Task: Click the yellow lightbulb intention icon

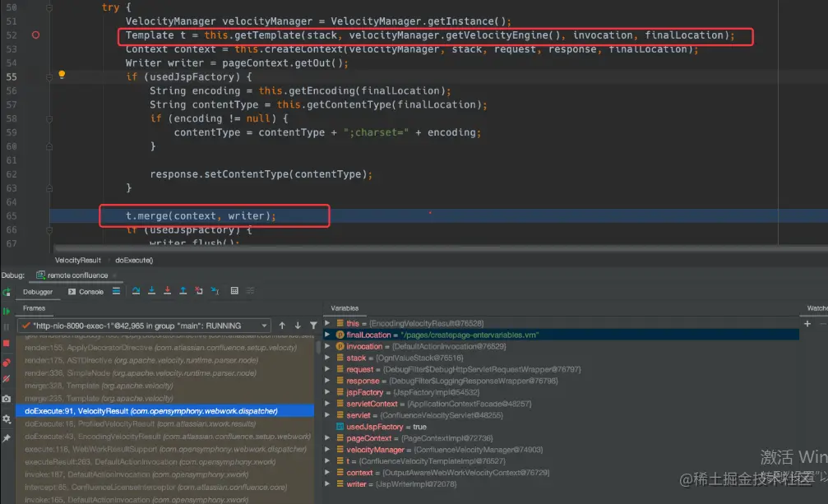Action: tap(62, 75)
